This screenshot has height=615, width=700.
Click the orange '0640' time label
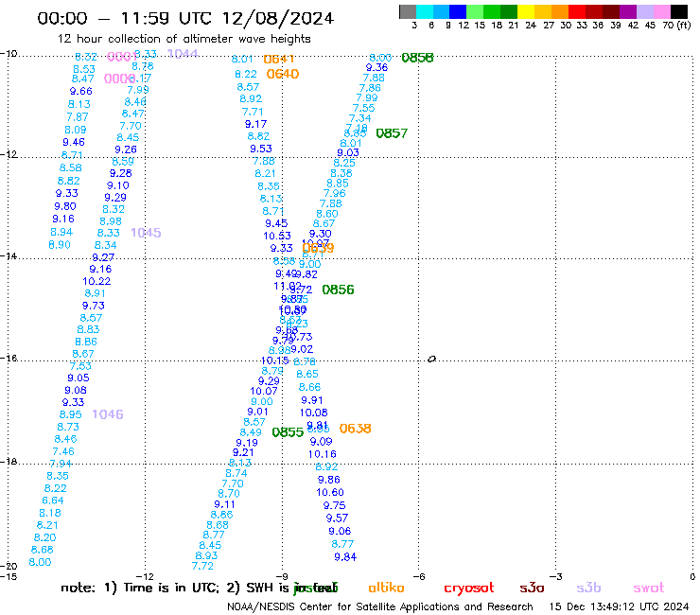(x=283, y=74)
